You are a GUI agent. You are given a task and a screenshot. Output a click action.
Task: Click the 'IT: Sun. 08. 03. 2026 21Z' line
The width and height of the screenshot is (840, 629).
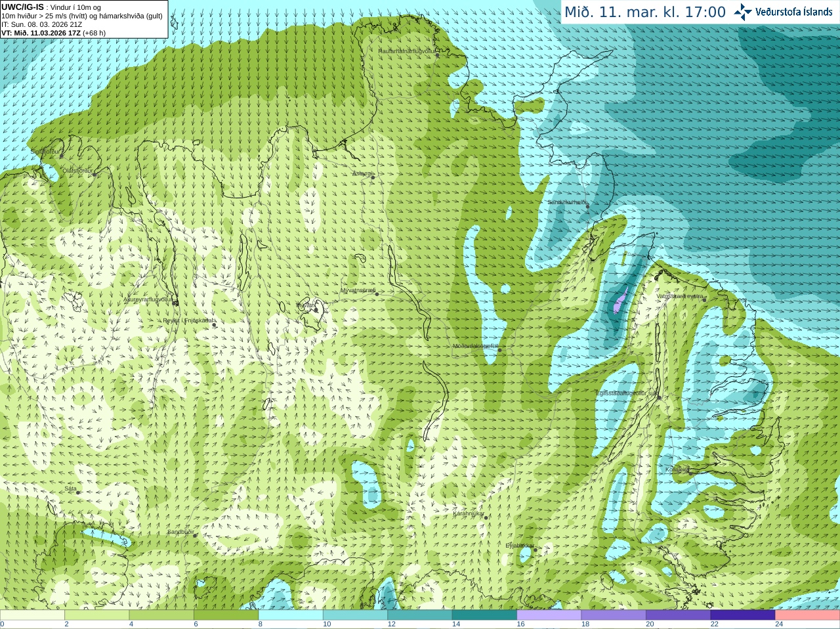click(x=41, y=24)
